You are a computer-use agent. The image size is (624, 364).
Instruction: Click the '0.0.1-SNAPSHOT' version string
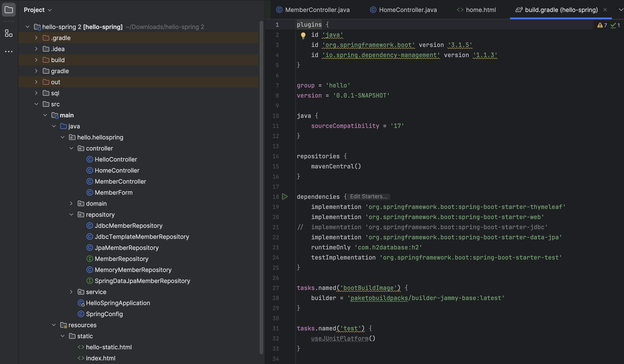pos(361,95)
